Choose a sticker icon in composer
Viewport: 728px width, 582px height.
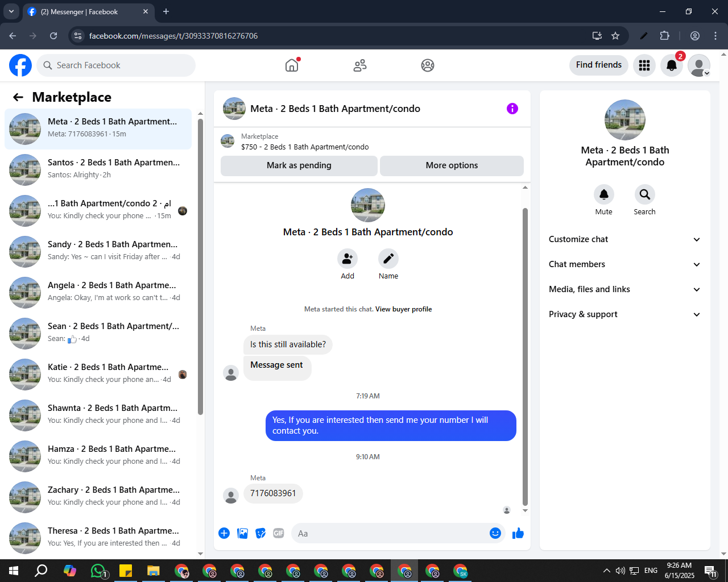(x=260, y=533)
